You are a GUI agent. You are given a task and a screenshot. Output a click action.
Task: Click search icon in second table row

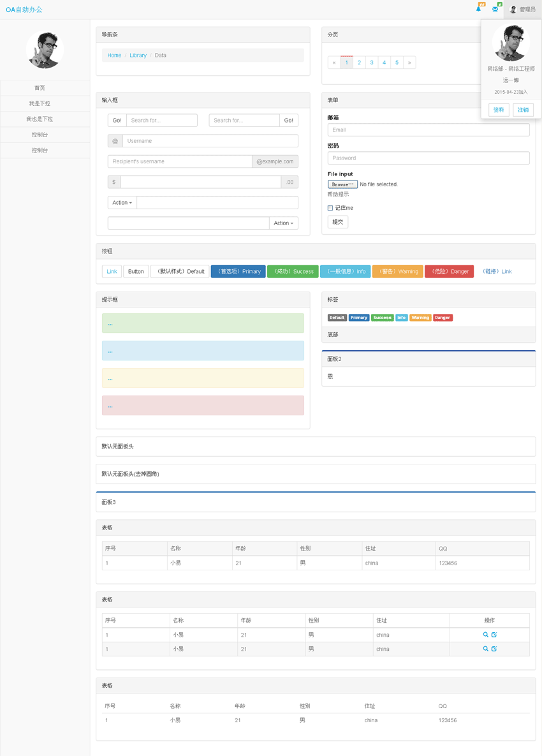click(485, 649)
